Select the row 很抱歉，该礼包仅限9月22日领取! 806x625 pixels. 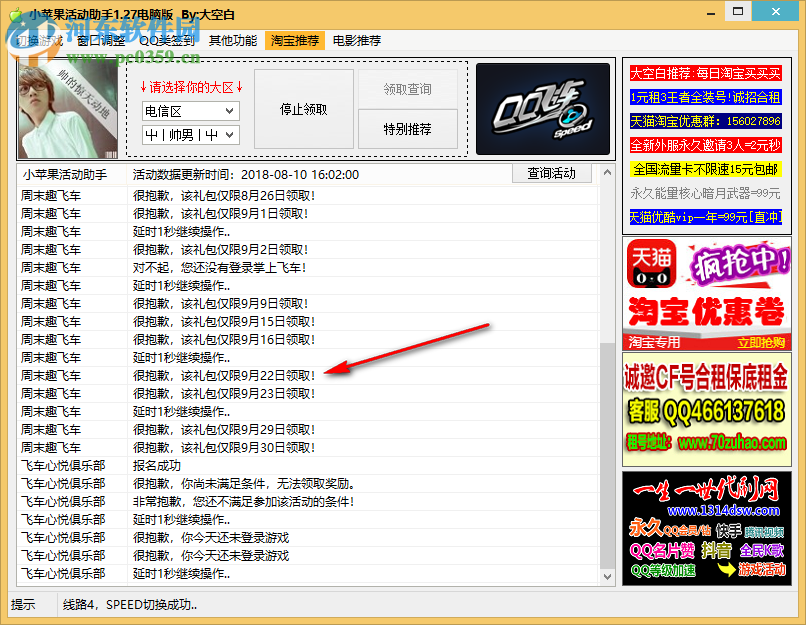pyautogui.click(x=307, y=376)
